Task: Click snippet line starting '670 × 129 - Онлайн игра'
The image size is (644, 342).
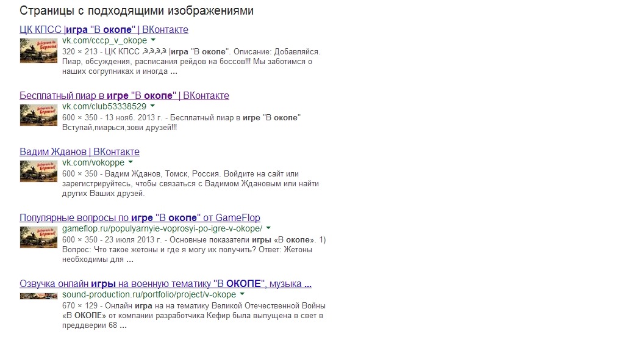Action: pyautogui.click(x=194, y=305)
